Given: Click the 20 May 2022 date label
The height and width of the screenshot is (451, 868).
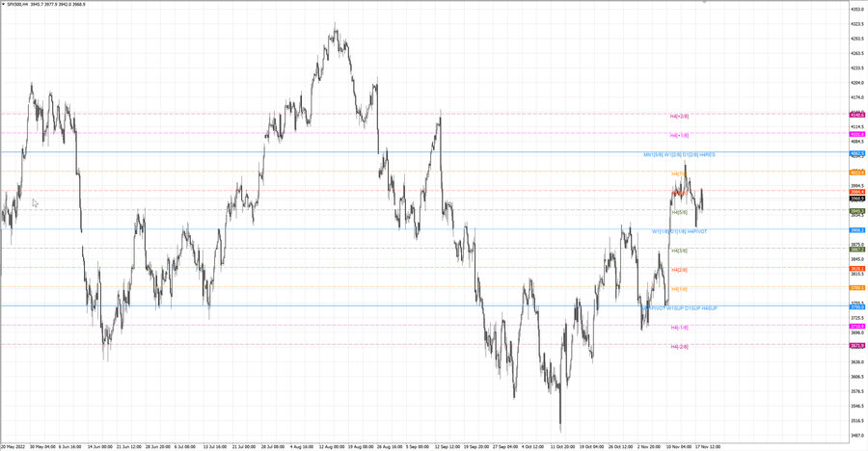Looking at the screenshot, I should coord(14,446).
